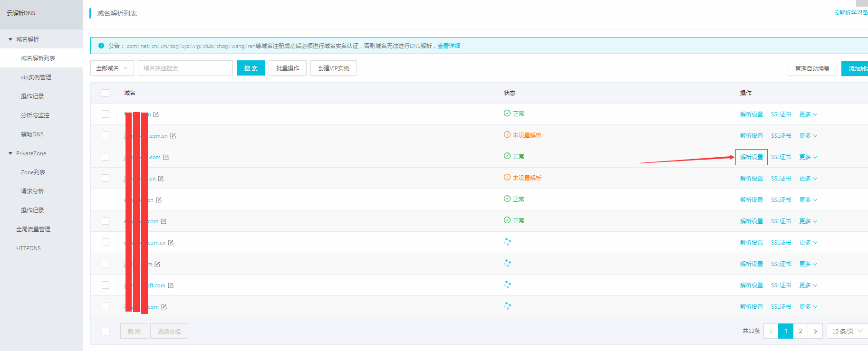Image resolution: width=868 pixels, height=351 pixels.
Task: Collapse the 域名解析 sidebar group
Action: (10, 39)
